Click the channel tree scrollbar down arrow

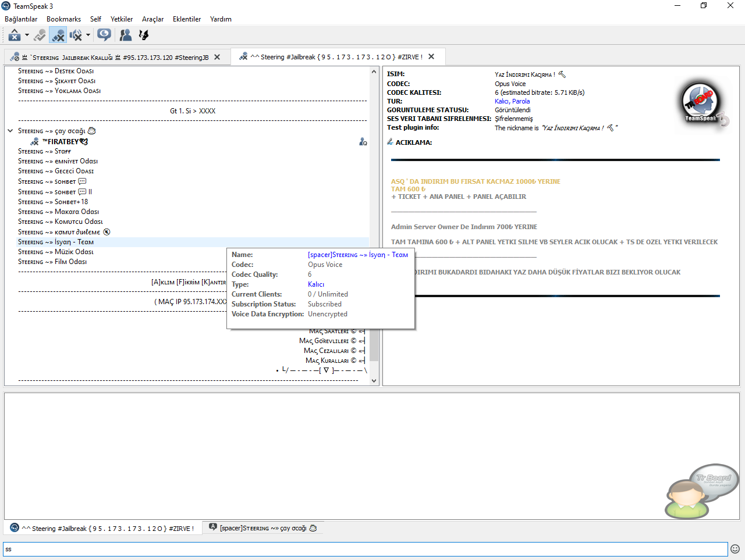click(x=374, y=381)
